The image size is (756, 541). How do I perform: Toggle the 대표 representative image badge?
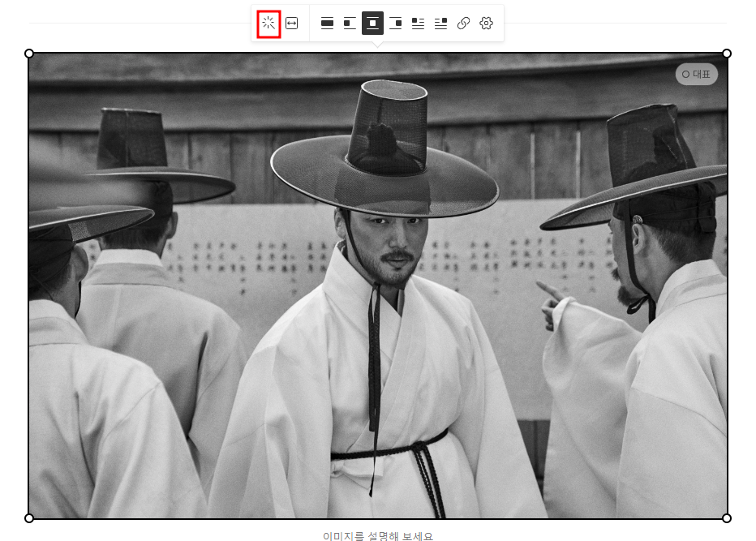(696, 75)
